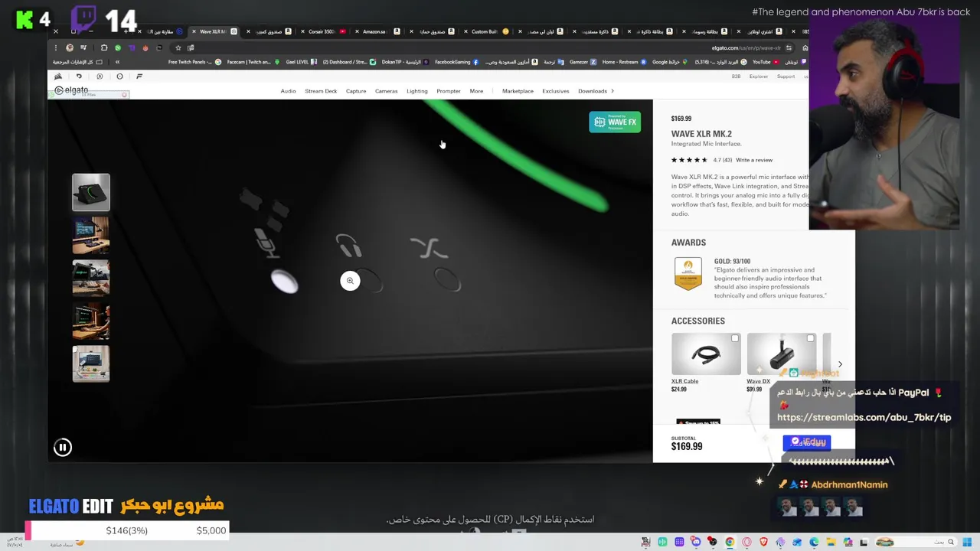Open Opera browser from the taskbar
This screenshot has height=551, width=980.
746,543
